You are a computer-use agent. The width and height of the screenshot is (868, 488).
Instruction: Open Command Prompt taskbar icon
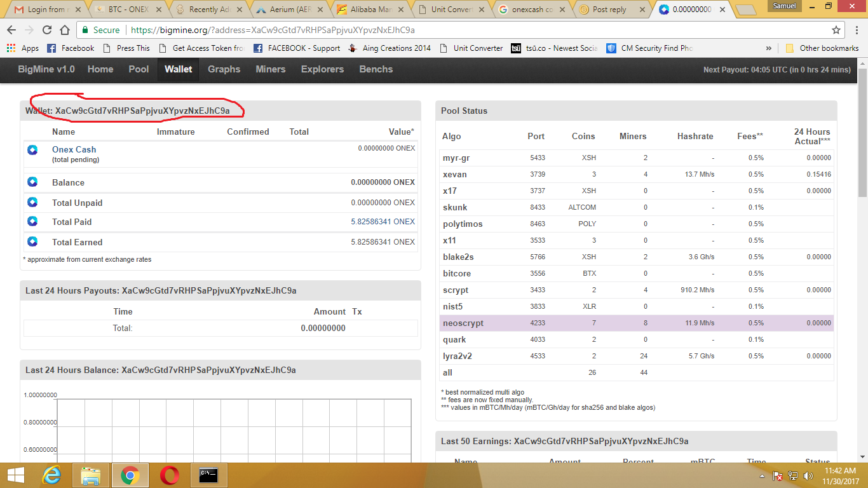coord(208,475)
